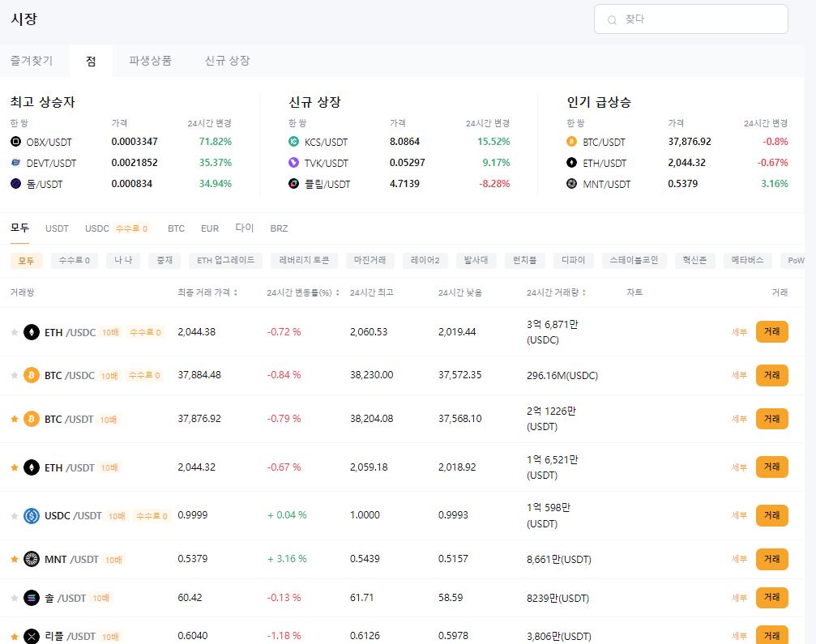Screen dimensions: 816x644
Task: Click the 돔/USDT coin icon in top gainers
Action: click(15, 184)
